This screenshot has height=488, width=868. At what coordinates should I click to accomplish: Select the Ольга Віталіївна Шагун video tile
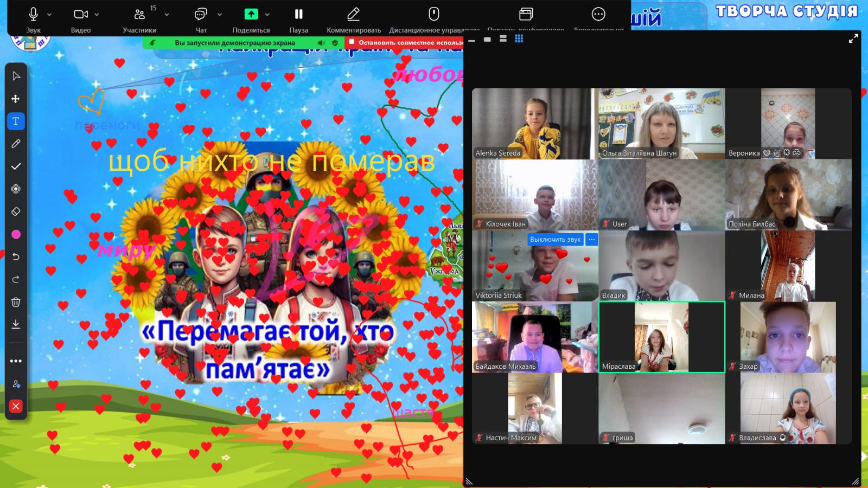tap(662, 124)
